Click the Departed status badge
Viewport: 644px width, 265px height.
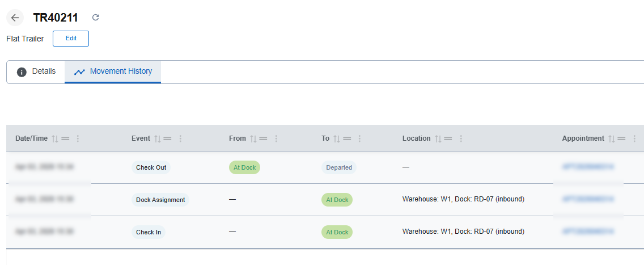(339, 167)
